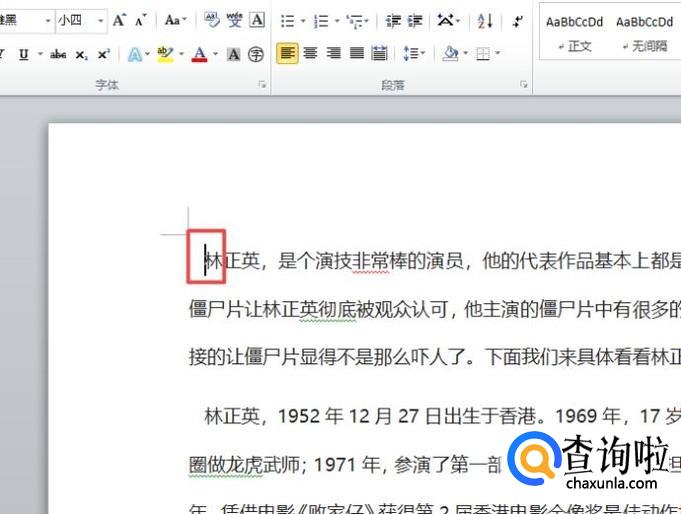Apply the 无间隔 style

tap(645, 33)
